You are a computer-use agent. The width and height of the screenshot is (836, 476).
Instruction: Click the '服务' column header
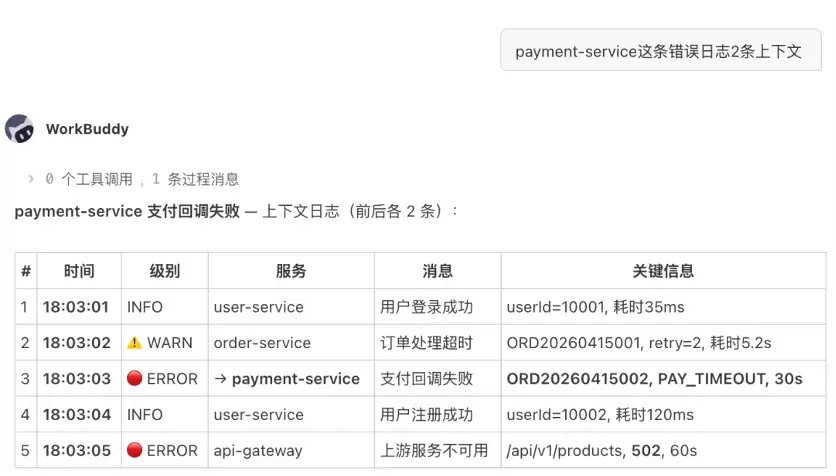291,271
